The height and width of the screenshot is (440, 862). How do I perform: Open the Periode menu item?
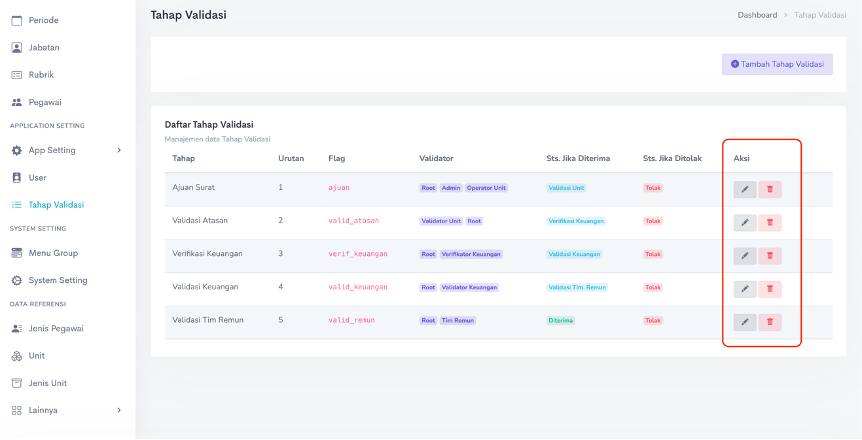(x=43, y=20)
